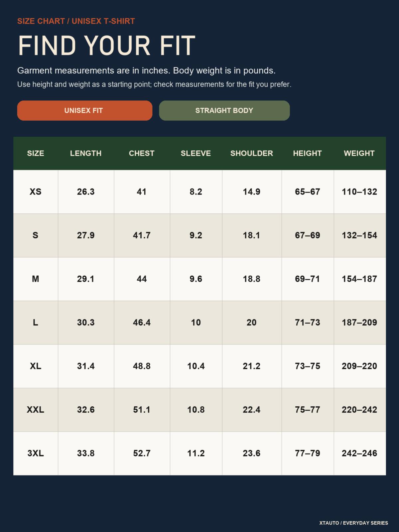This screenshot has width=399, height=532.
Task: Click the XXL size row label
Action: pyautogui.click(x=36, y=410)
